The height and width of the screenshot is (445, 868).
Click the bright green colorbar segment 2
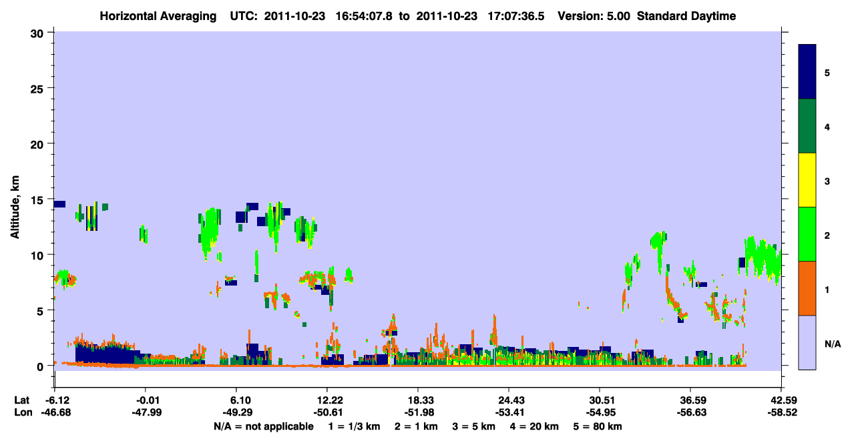(807, 234)
